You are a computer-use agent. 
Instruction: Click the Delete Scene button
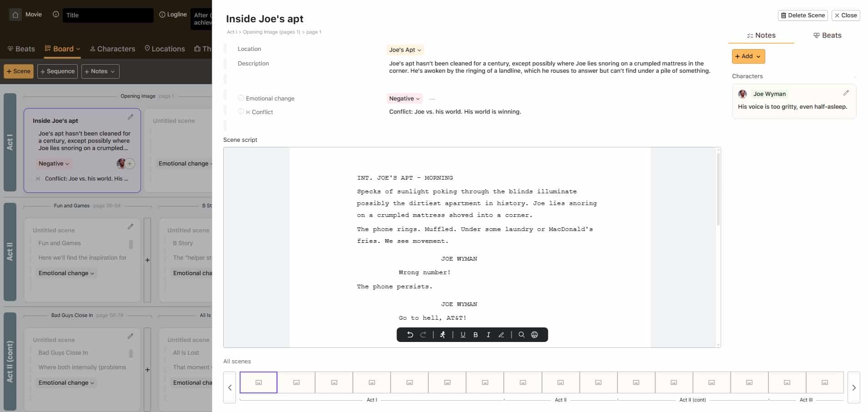point(803,15)
